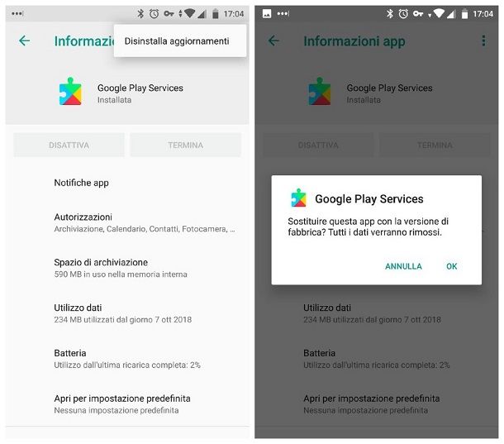Tap the DISATTIVA button in left screen
The height and width of the screenshot is (444, 504).
pos(69,145)
